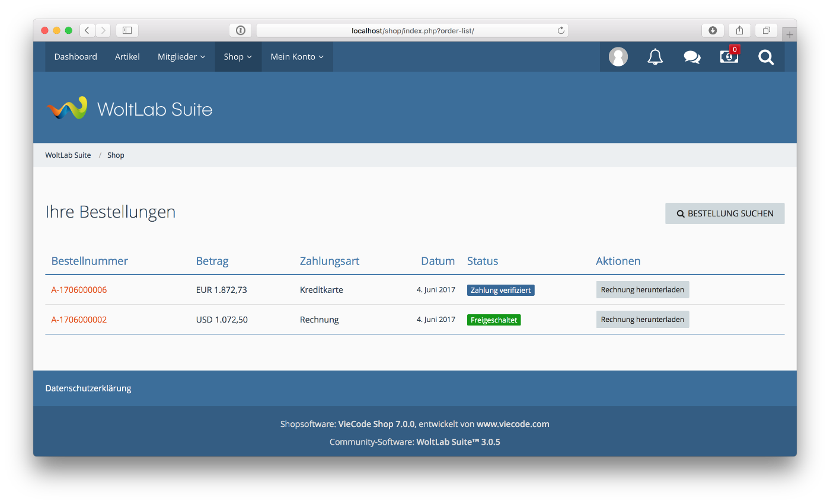Expand the Mein Konto dropdown menu
Screen dimensions: 830x504
coord(297,57)
